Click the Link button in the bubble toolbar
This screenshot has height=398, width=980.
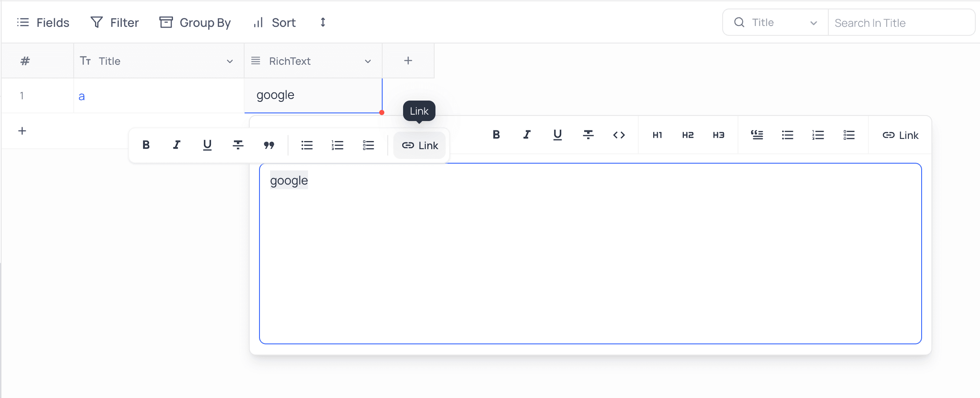coord(420,145)
